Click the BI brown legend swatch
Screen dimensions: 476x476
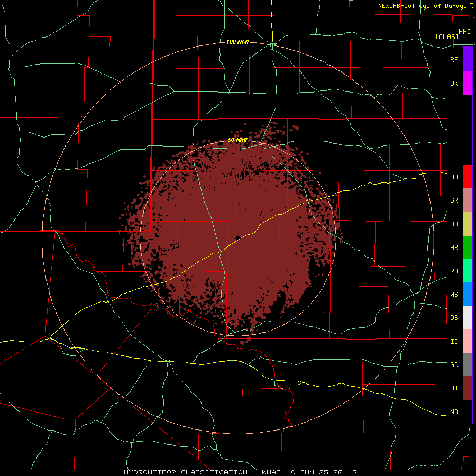tap(467, 388)
